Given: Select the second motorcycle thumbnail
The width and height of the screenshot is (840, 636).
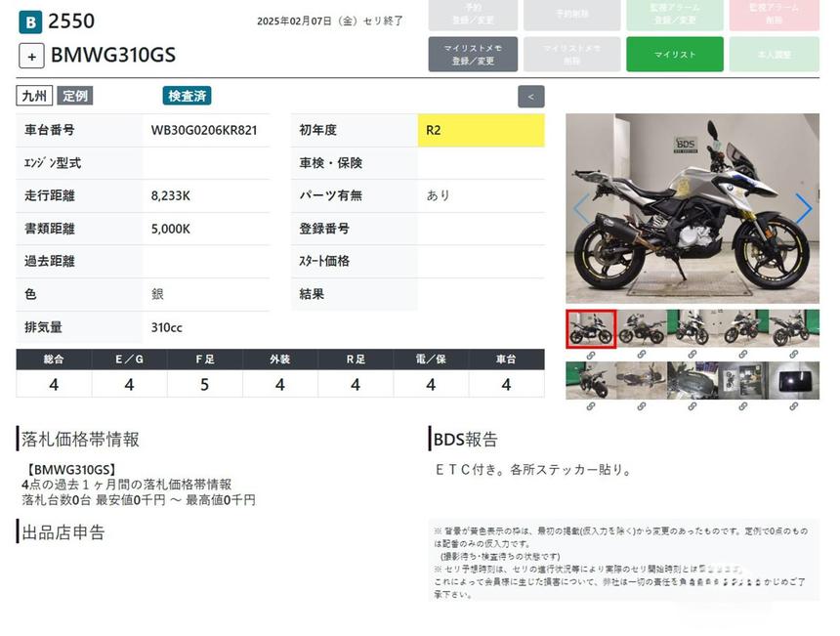Looking at the screenshot, I should tap(642, 329).
